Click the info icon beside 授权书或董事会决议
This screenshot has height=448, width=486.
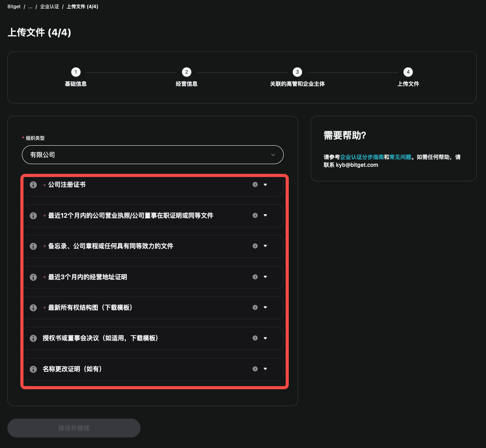33,338
